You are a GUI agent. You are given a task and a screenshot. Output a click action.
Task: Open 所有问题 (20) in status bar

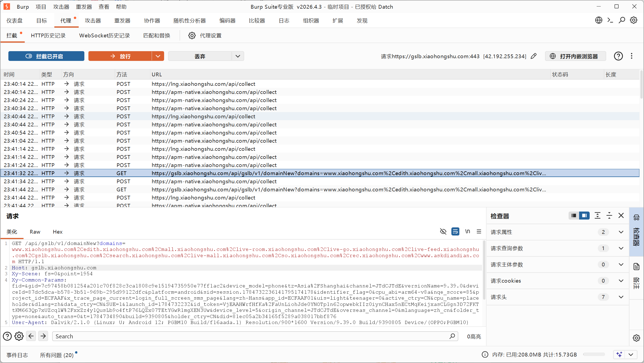[x=57, y=355]
